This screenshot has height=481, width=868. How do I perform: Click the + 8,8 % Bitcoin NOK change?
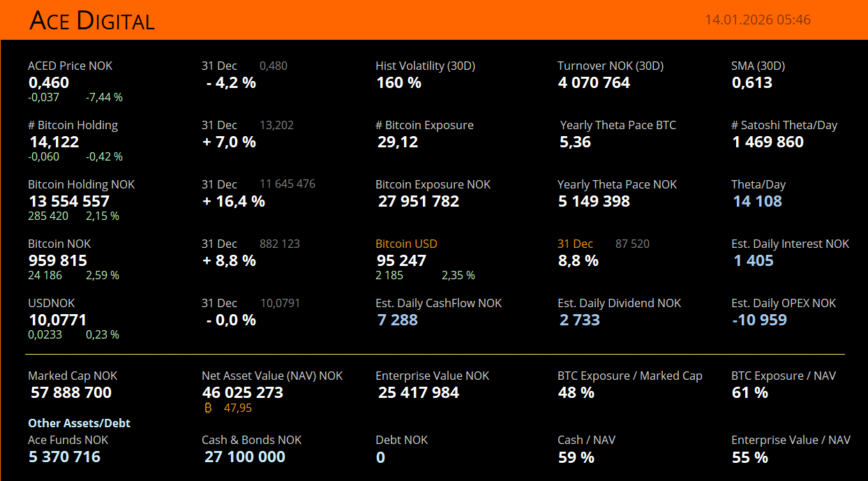[230, 260]
